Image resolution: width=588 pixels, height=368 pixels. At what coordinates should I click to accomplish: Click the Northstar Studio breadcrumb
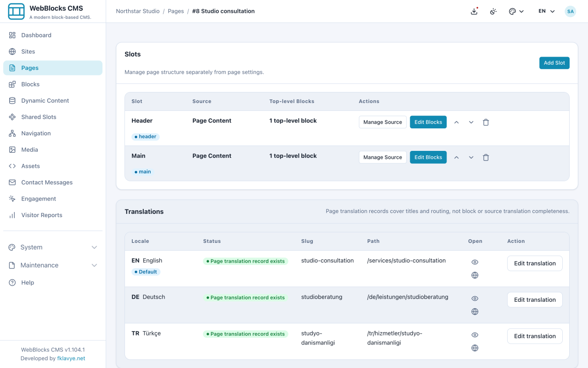point(138,11)
